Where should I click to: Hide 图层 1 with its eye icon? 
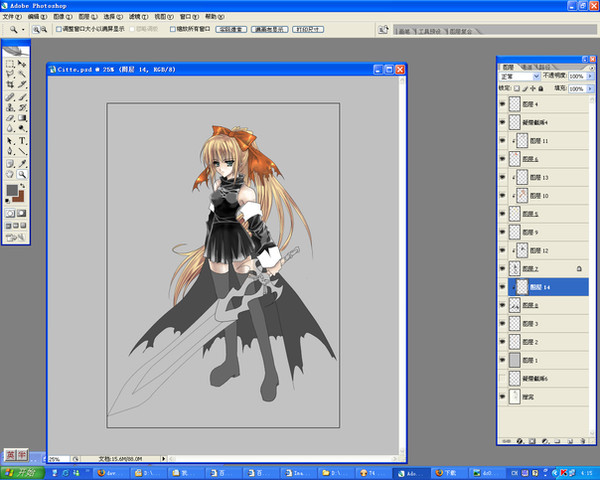pyautogui.click(x=502, y=360)
